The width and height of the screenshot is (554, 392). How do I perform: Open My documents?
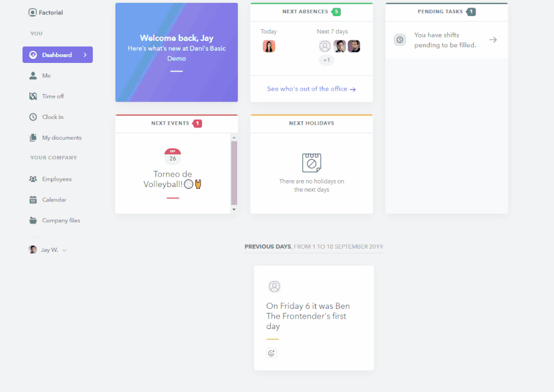pos(62,137)
